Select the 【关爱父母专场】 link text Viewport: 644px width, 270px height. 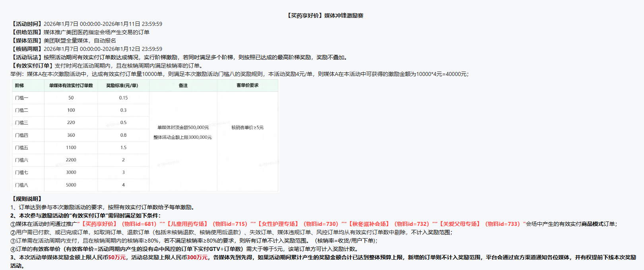pyautogui.click(x=459, y=224)
